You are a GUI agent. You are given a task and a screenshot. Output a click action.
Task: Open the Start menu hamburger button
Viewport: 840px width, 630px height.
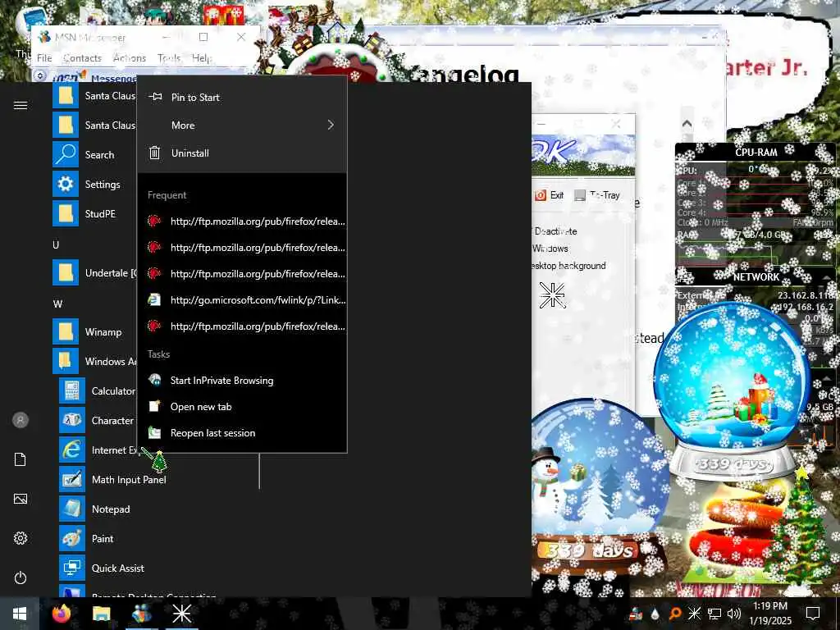coord(21,105)
